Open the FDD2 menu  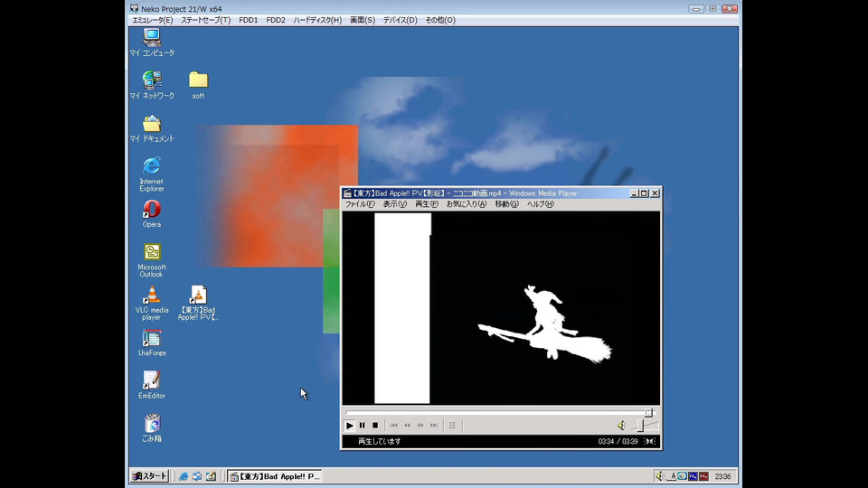coord(276,20)
